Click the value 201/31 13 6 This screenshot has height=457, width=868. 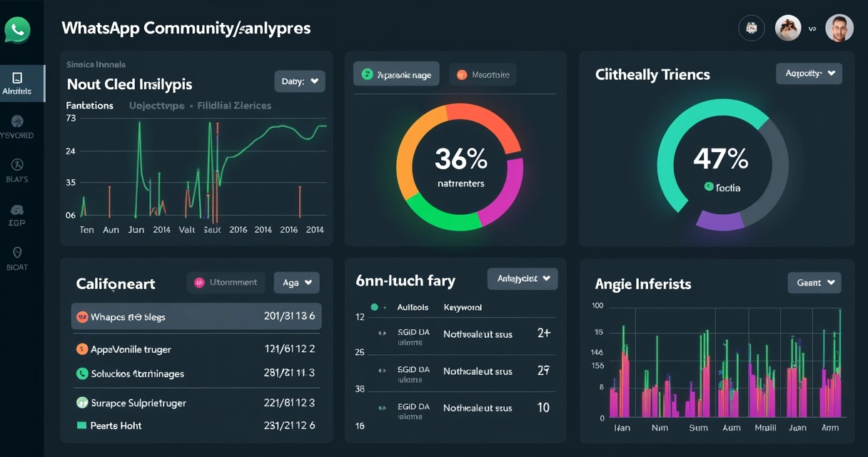tap(289, 316)
